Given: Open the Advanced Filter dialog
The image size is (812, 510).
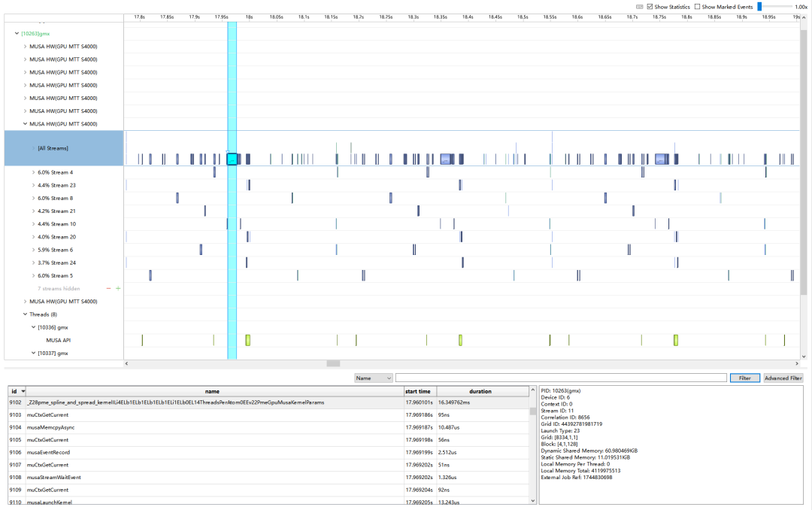Looking at the screenshot, I should point(783,378).
